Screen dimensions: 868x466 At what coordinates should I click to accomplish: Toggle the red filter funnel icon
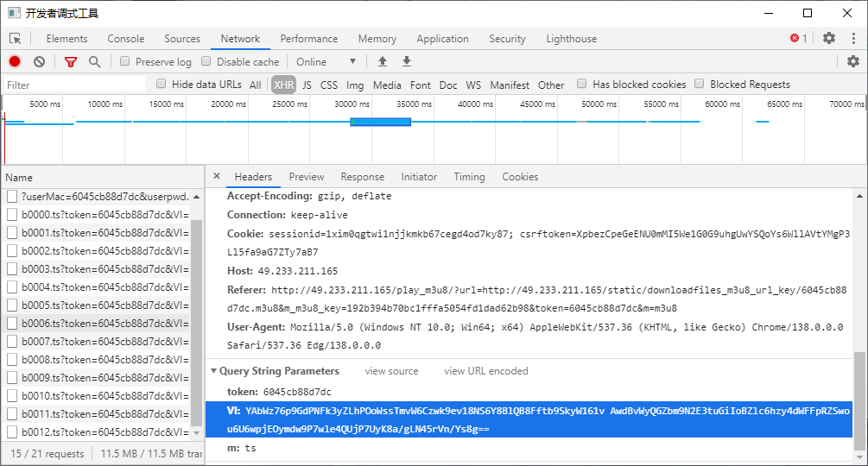(71, 61)
